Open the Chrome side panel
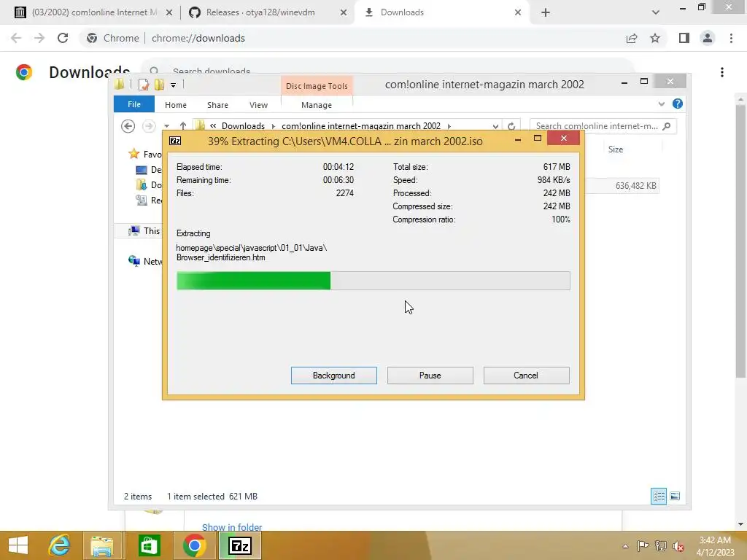This screenshot has width=747, height=560. pos(684,38)
